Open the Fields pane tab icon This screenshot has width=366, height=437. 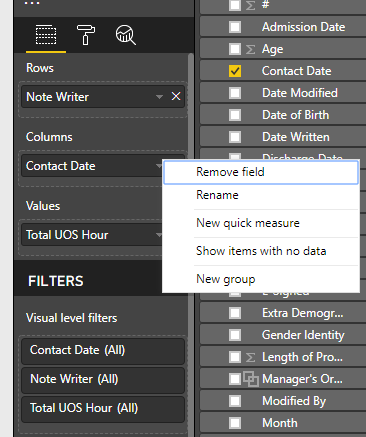[x=46, y=35]
